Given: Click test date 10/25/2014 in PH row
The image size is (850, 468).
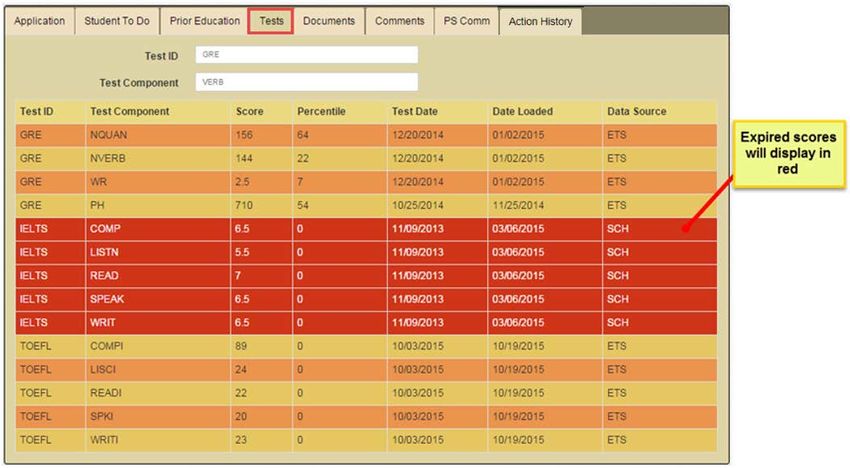Looking at the screenshot, I should tap(437, 206).
